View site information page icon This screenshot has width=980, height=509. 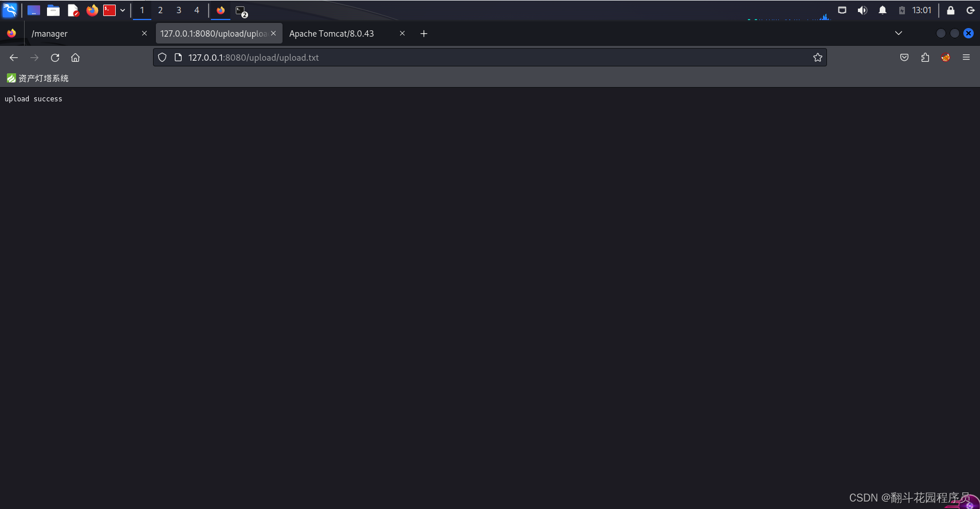click(178, 57)
